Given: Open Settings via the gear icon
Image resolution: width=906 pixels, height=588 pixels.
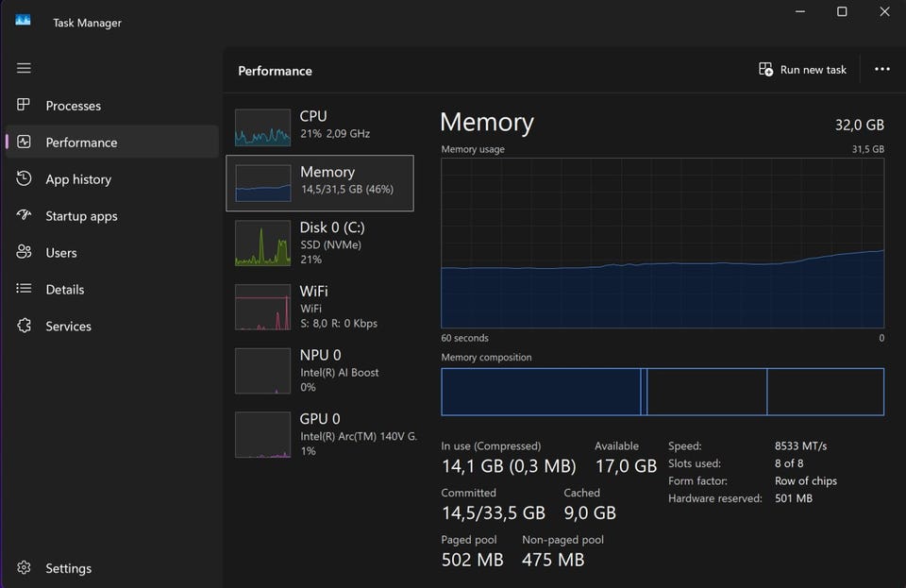Looking at the screenshot, I should point(25,568).
